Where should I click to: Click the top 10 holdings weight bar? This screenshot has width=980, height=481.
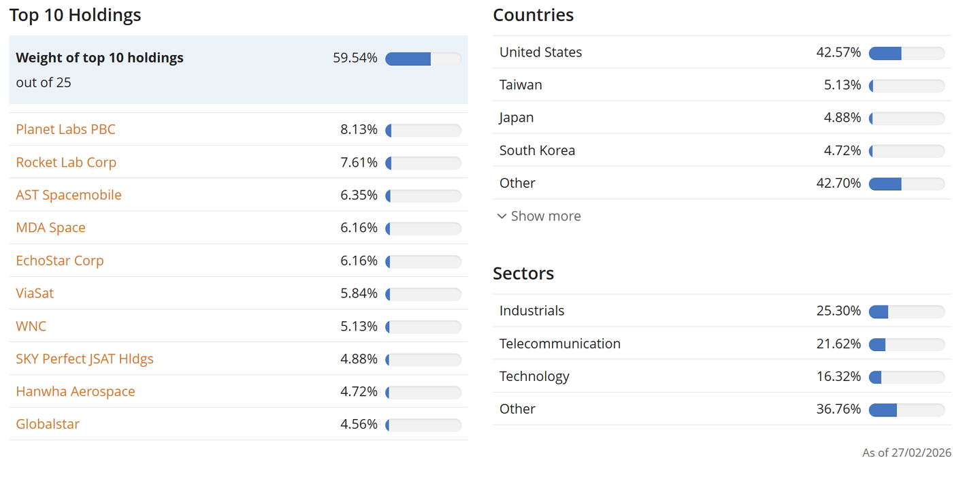click(423, 59)
